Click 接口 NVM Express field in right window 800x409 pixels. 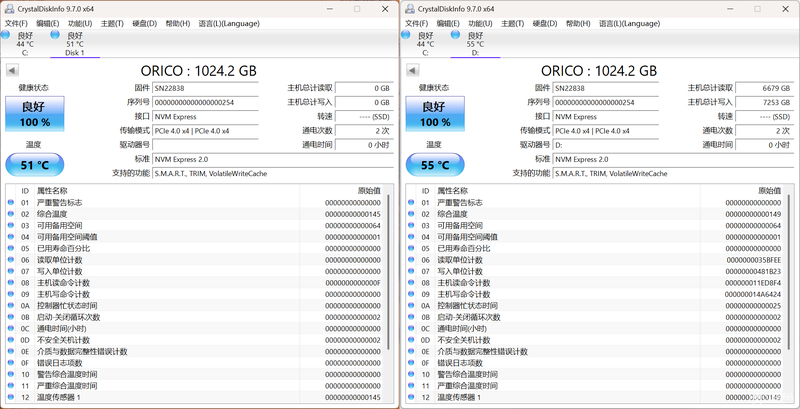606,117
